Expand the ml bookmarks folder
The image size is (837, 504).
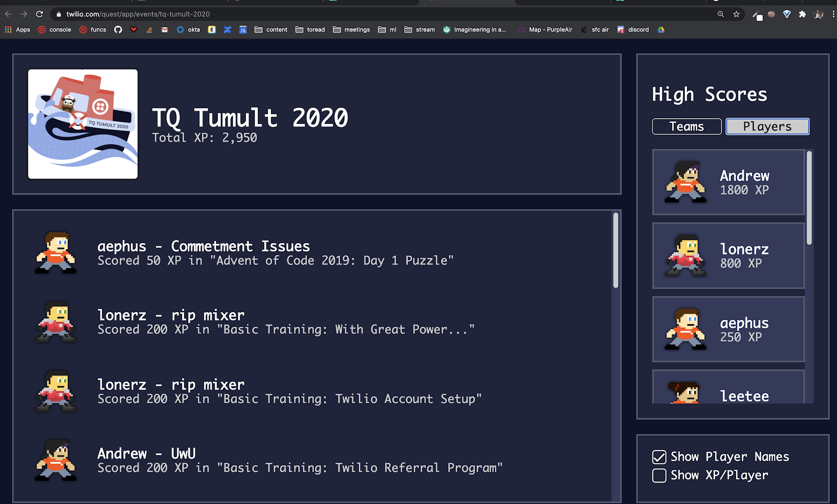388,30
